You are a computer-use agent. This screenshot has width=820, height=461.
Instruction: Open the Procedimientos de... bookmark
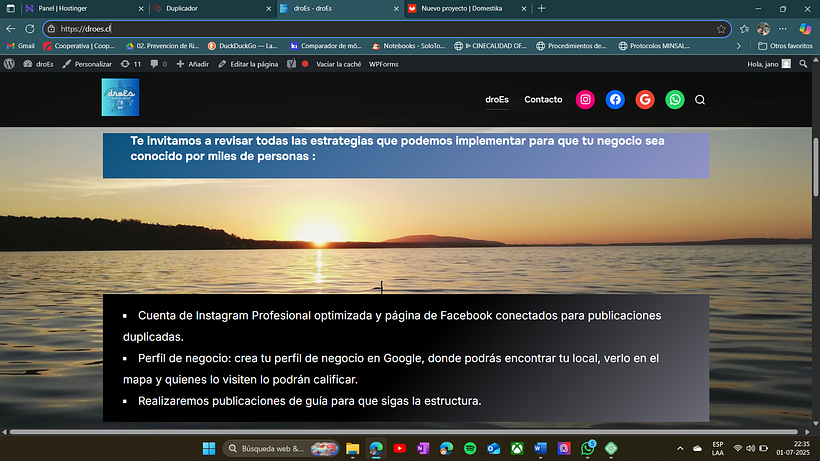coord(571,46)
